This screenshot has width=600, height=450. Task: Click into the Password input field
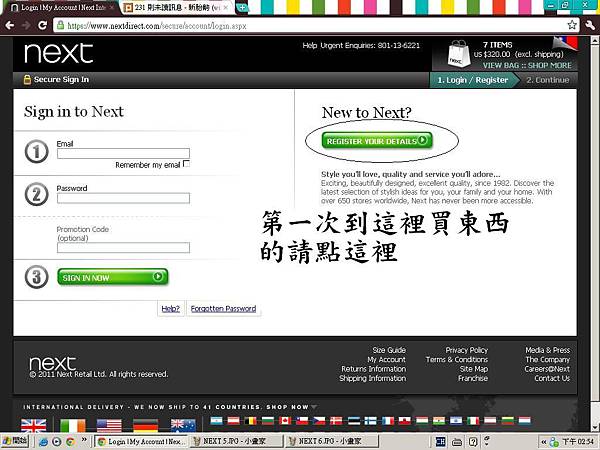tap(123, 198)
